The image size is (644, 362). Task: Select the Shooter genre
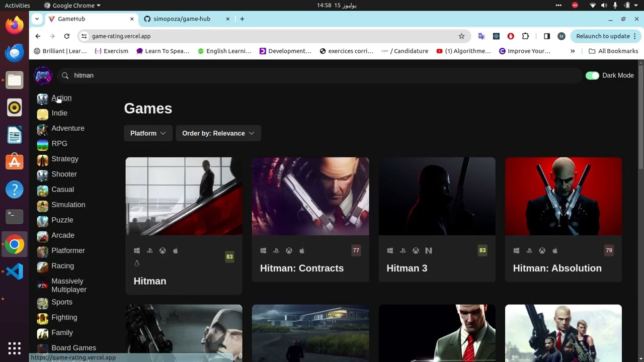click(64, 174)
